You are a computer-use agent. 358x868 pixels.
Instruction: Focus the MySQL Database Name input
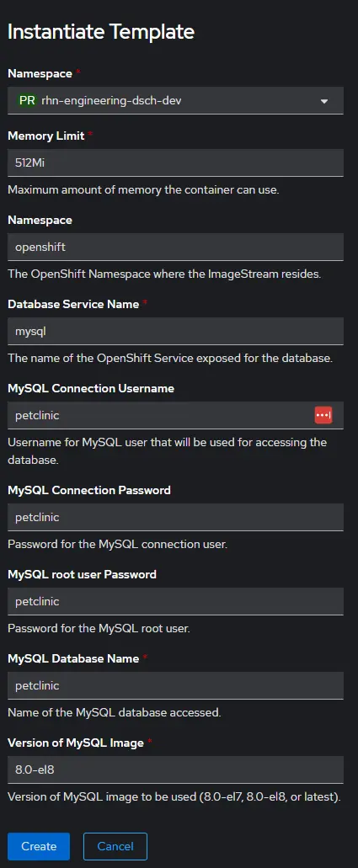click(x=175, y=685)
